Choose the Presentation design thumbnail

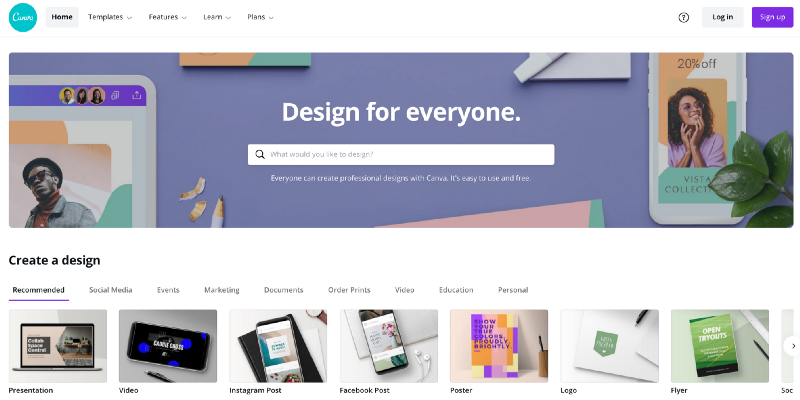click(58, 346)
